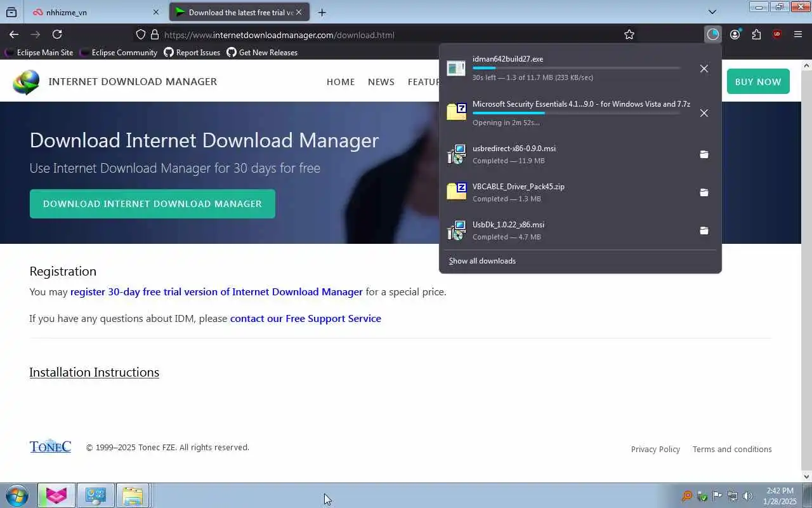This screenshot has height=508, width=812.
Task: Open register 30-day free trial link
Action: click(x=216, y=292)
